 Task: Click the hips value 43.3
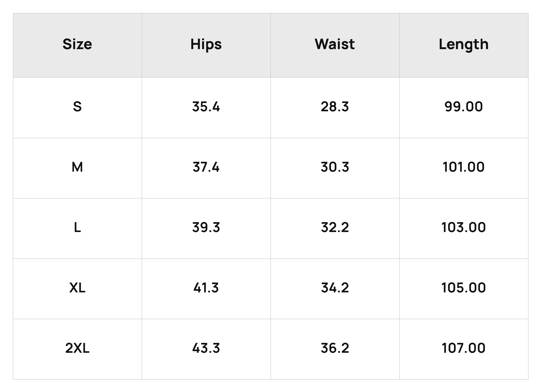[x=206, y=348]
